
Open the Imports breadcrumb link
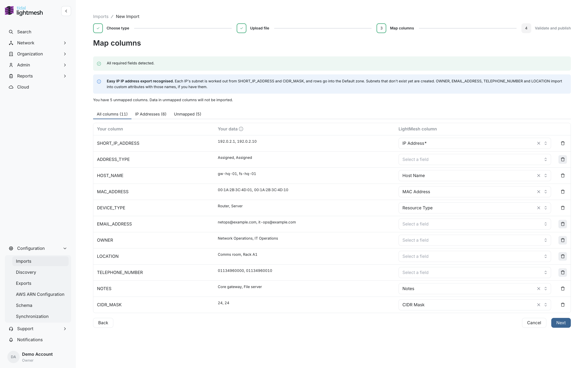click(101, 17)
